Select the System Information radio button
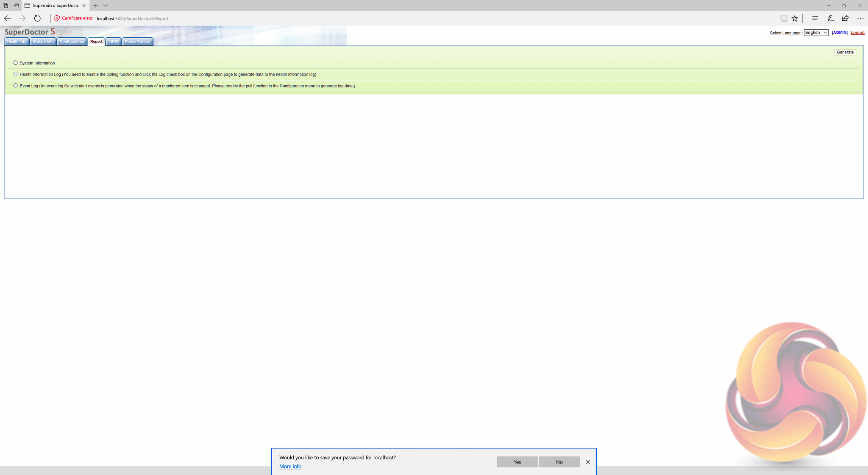This screenshot has height=475, width=868. tap(16, 63)
